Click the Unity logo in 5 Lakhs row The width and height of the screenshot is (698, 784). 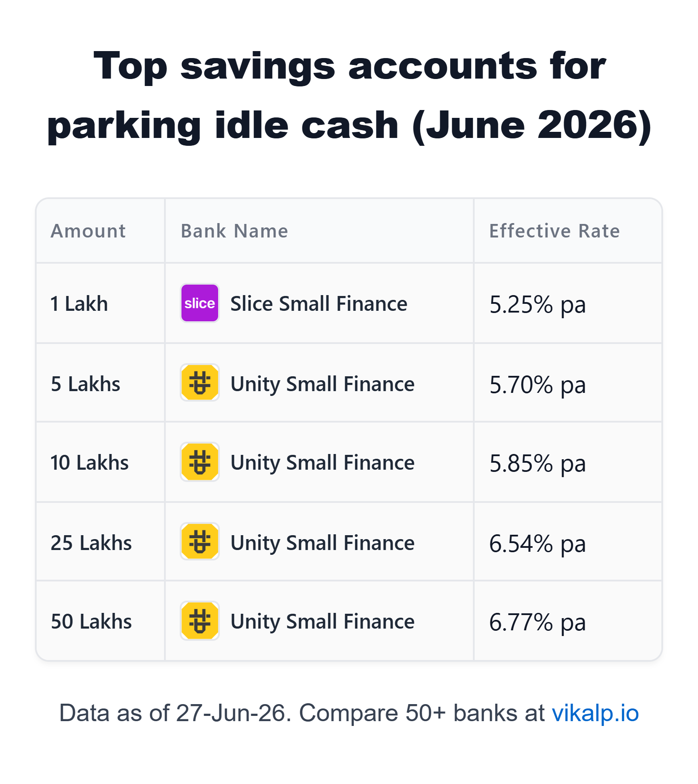pos(199,382)
